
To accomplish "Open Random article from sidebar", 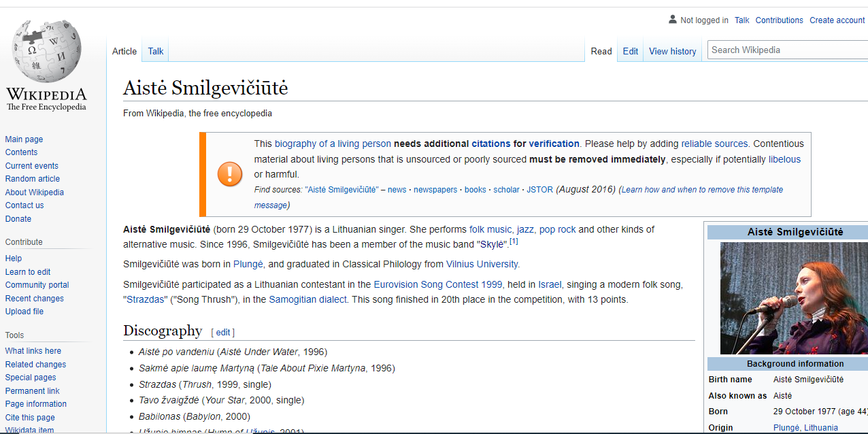I will tap(33, 179).
